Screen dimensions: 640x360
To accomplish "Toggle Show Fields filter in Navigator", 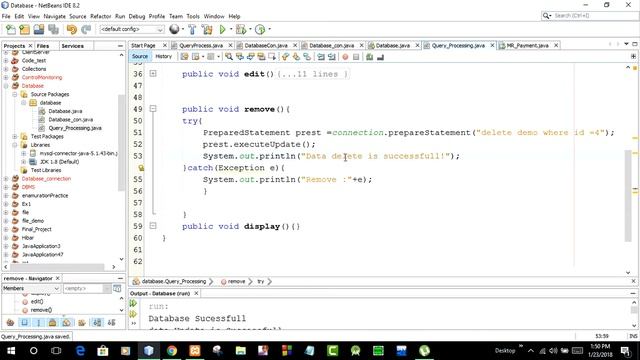I will click(x=24, y=323).
